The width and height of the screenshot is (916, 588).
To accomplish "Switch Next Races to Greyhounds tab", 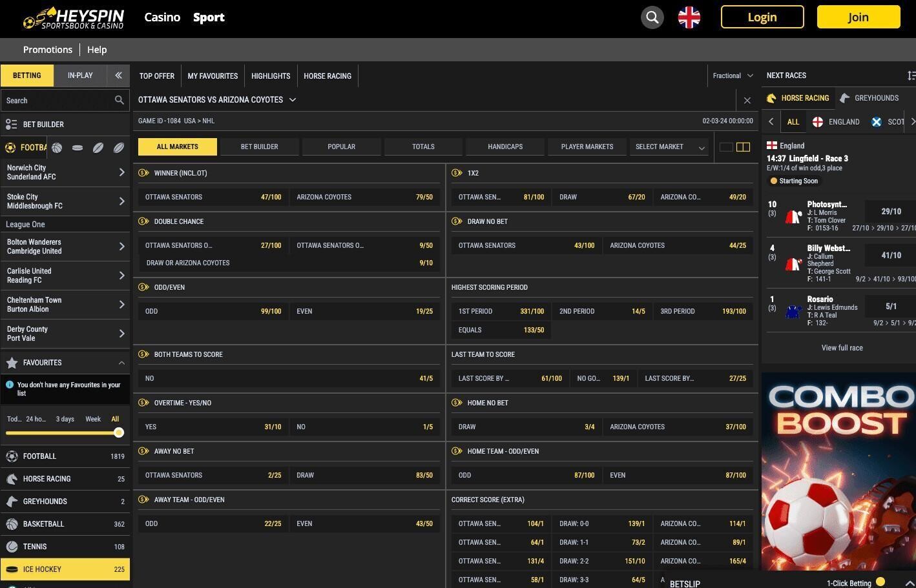I will [x=869, y=98].
